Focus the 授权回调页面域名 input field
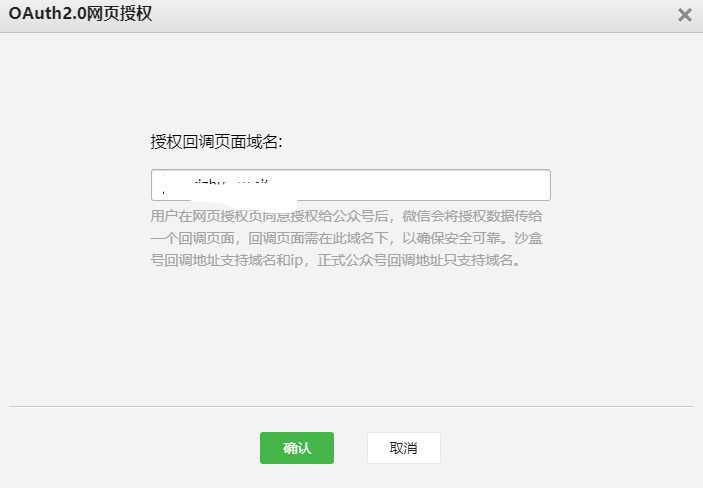Viewport: 703px width, 488px height. pyautogui.click(x=351, y=185)
